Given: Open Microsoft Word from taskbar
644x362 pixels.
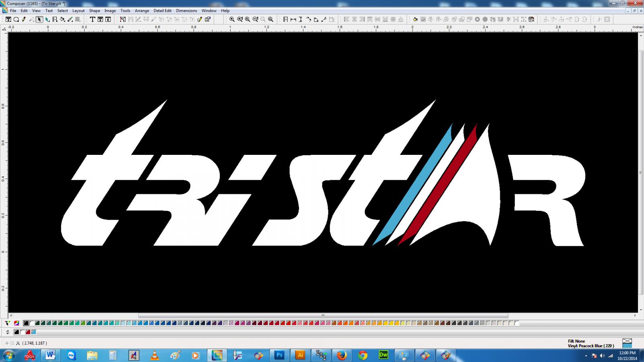Looking at the screenshot, I should (51, 356).
